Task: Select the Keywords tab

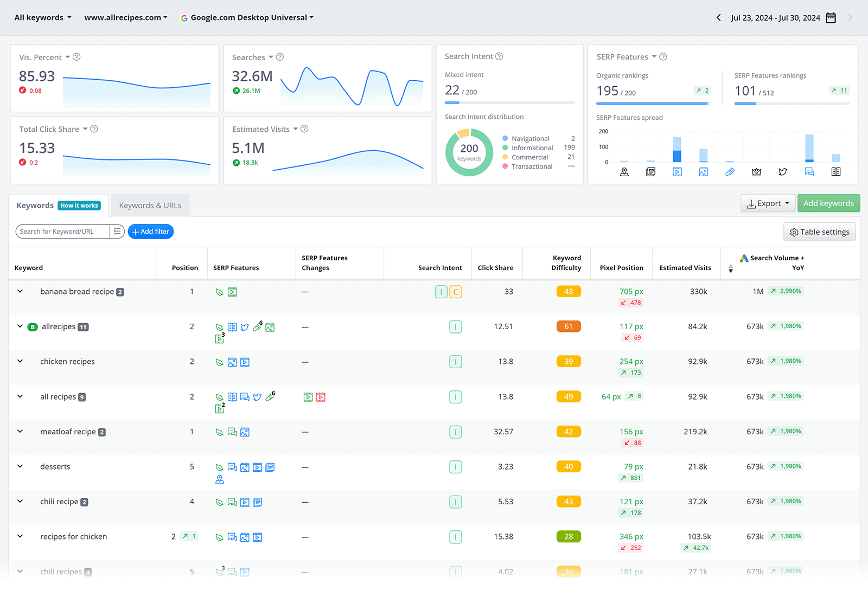Action: [35, 206]
